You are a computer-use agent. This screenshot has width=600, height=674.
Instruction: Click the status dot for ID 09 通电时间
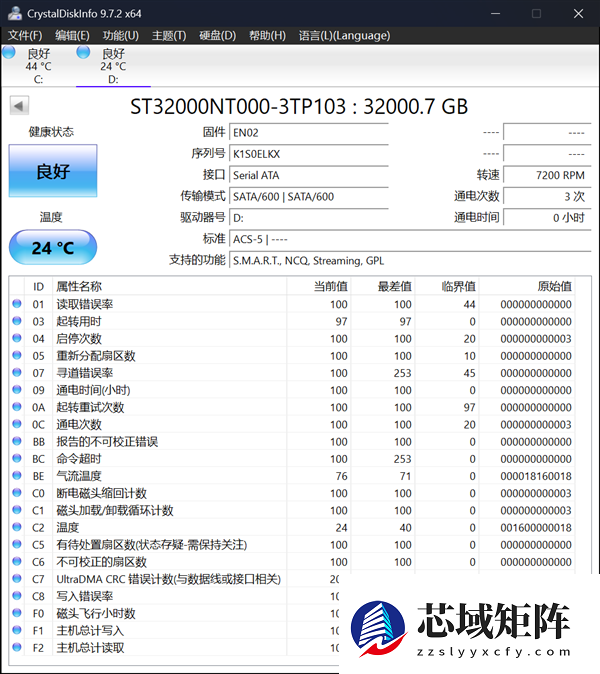17,390
